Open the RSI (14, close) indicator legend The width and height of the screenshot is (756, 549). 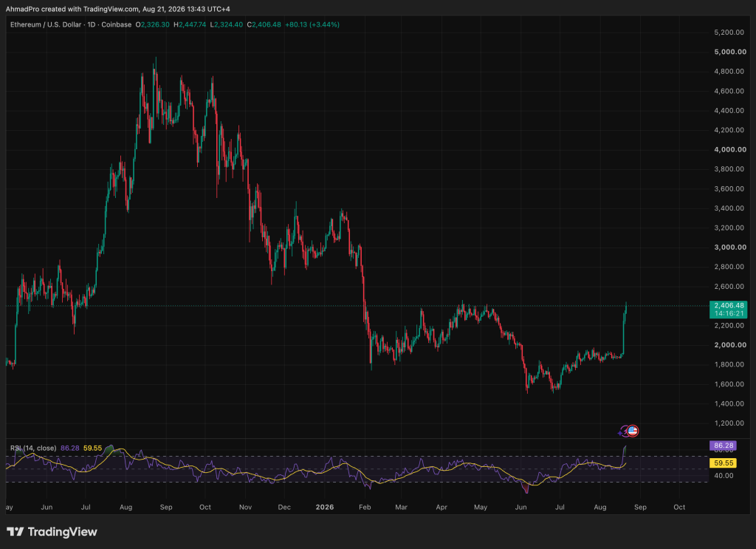point(33,449)
